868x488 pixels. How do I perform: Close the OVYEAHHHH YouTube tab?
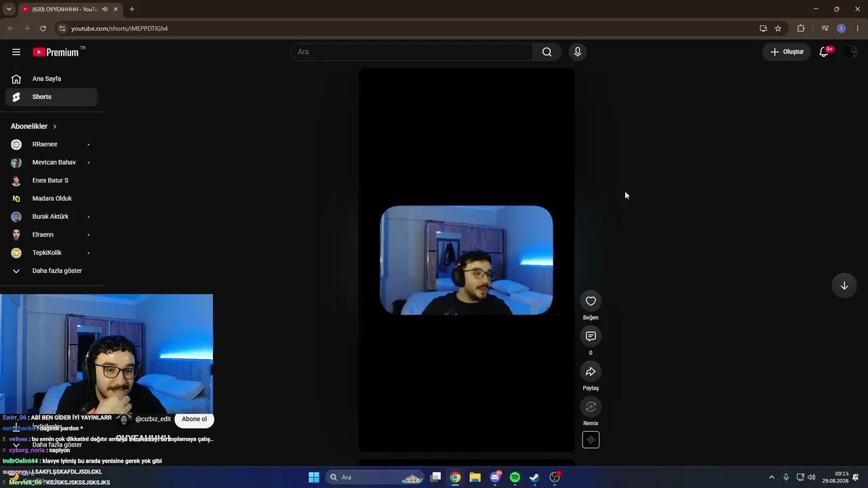[117, 9]
